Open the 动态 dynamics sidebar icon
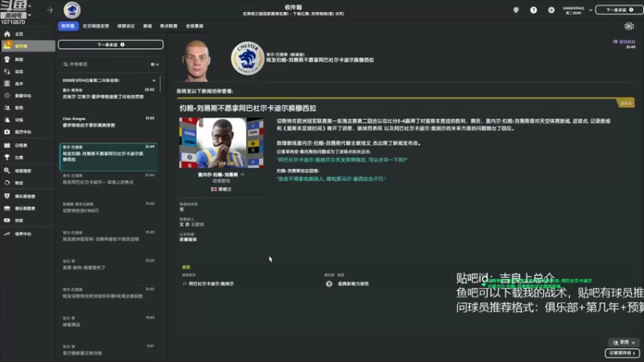The image size is (644, 362). 7,72
